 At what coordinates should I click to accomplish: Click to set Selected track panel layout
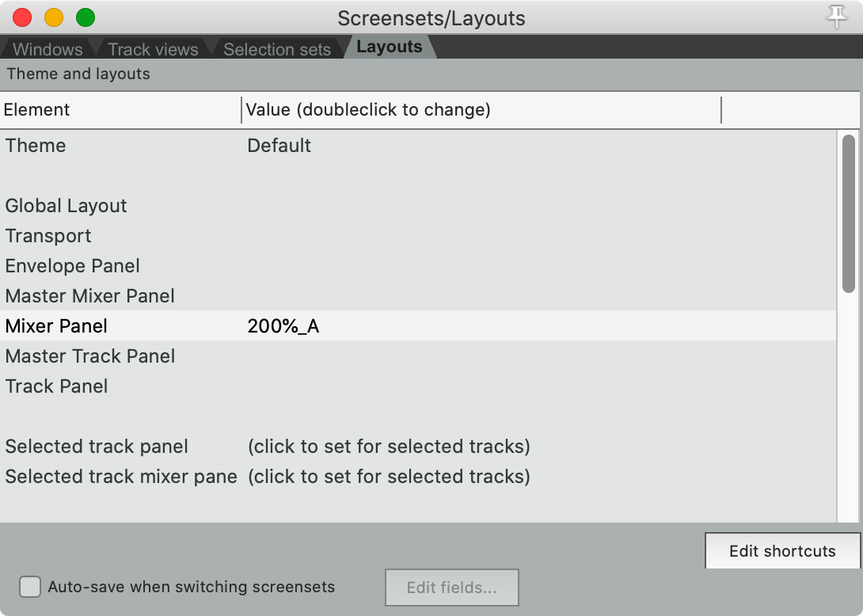coord(388,447)
